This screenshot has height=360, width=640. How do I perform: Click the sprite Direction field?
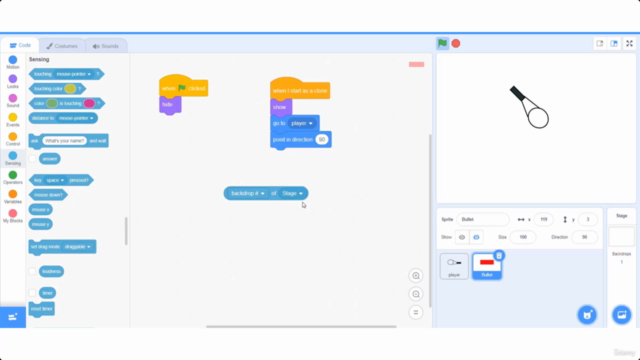[x=584, y=237]
